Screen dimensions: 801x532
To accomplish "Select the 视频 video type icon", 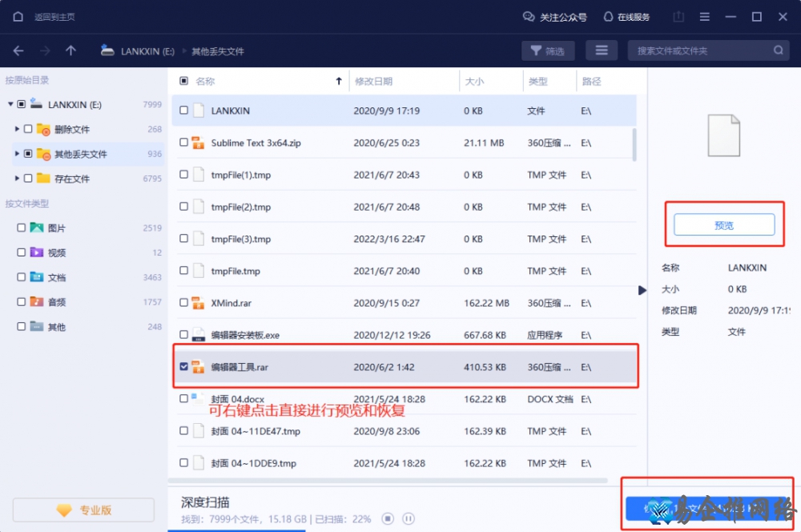I will coord(37,254).
